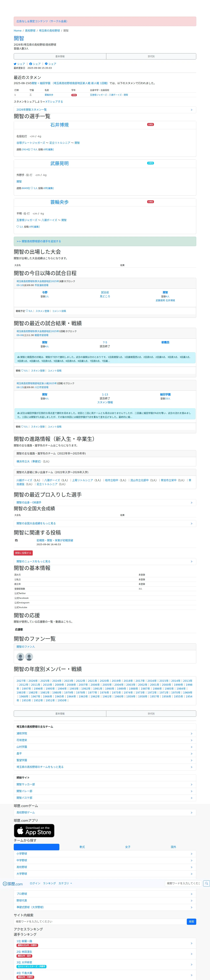The width and height of the screenshot is (210, 980).
Task: Like the 開智 vs 細田学園 game heart
Action: click(24, 426)
